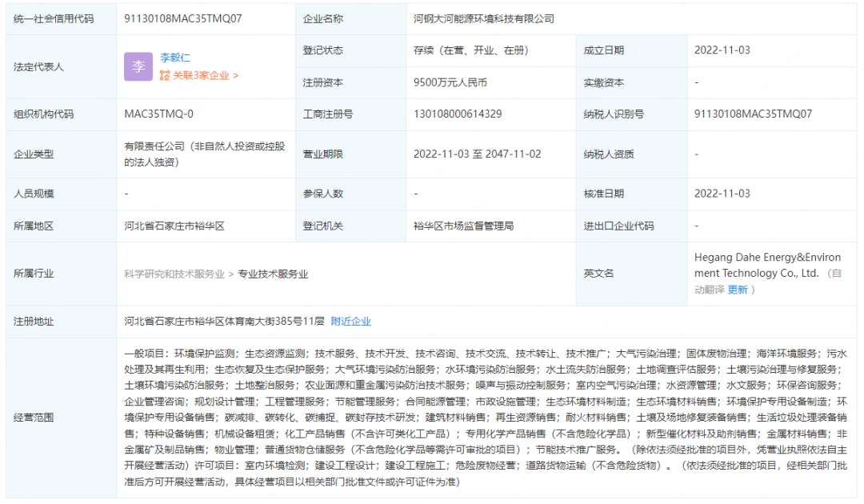Click registration status 存续（在营、开业、在册）
Screen dimensions: 864x504
tap(471, 50)
